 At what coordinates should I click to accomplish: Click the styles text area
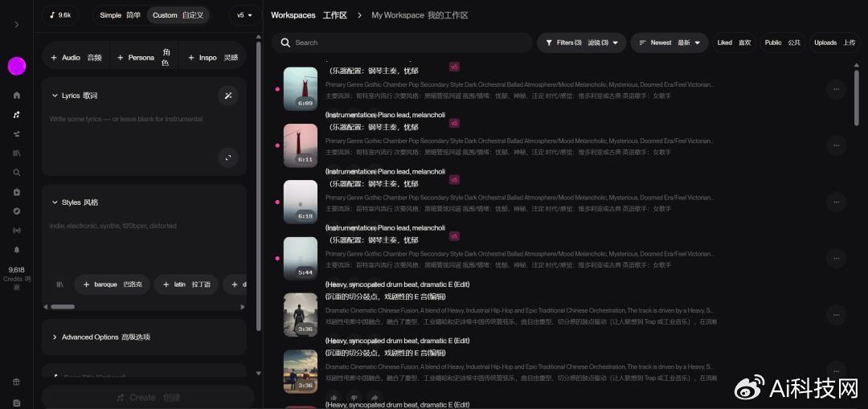tap(145, 243)
